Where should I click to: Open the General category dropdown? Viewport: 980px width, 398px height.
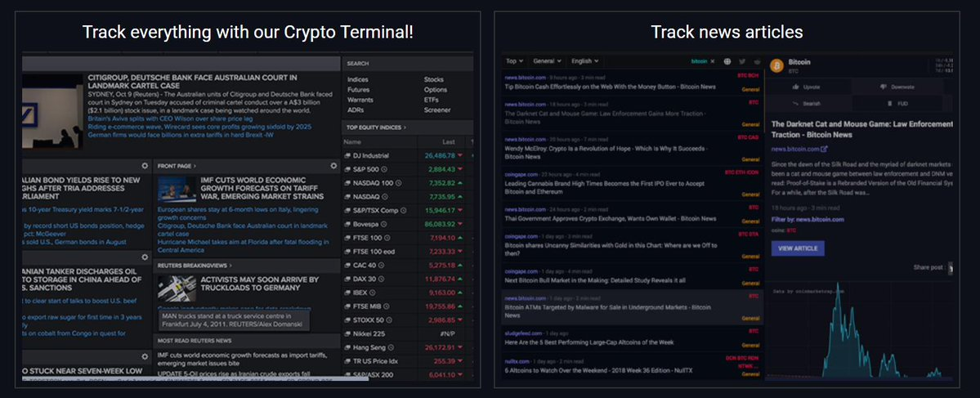(547, 61)
